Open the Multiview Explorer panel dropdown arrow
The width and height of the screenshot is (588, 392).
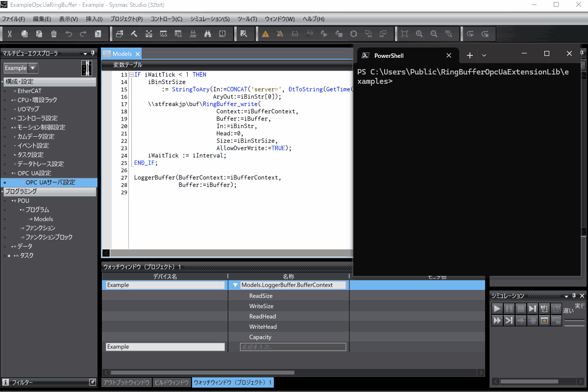[85, 53]
